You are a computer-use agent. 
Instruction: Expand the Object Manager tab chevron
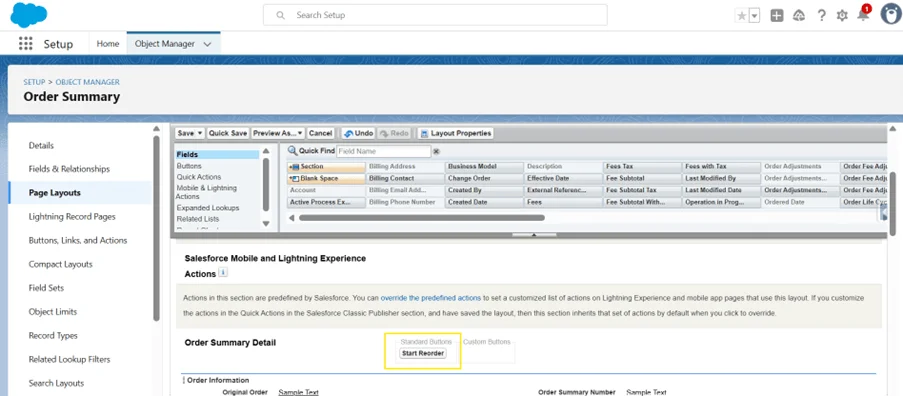[207, 44]
